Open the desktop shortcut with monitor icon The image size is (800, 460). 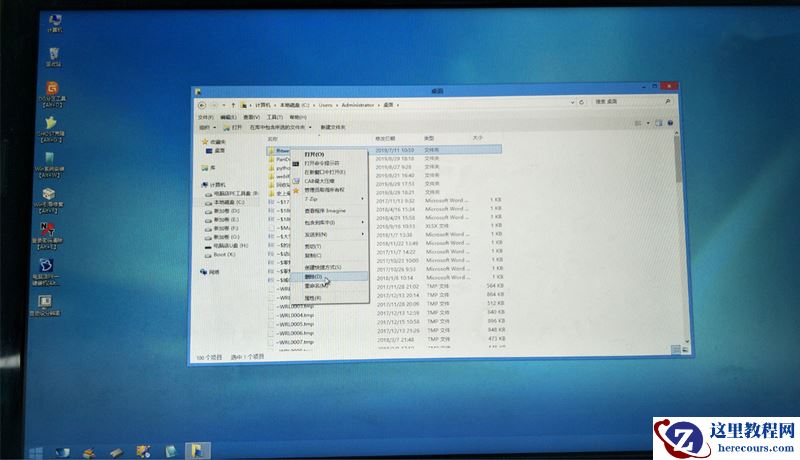(x=45, y=305)
